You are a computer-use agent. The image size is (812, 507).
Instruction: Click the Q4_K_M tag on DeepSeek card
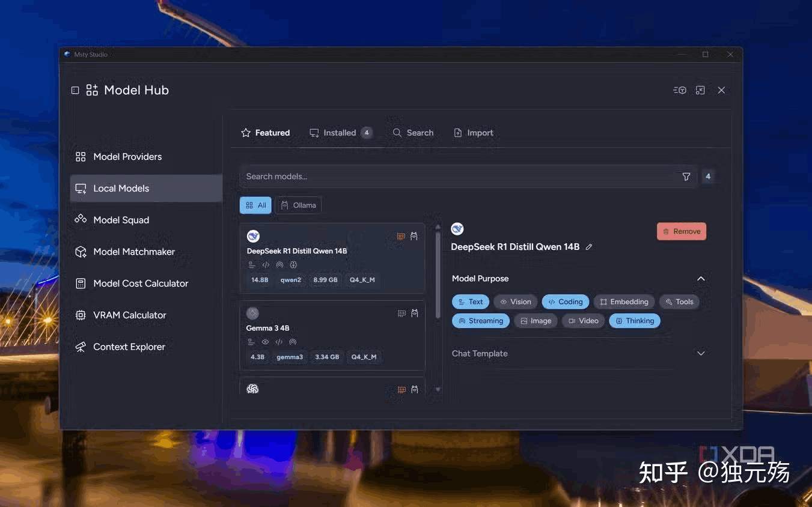(362, 280)
